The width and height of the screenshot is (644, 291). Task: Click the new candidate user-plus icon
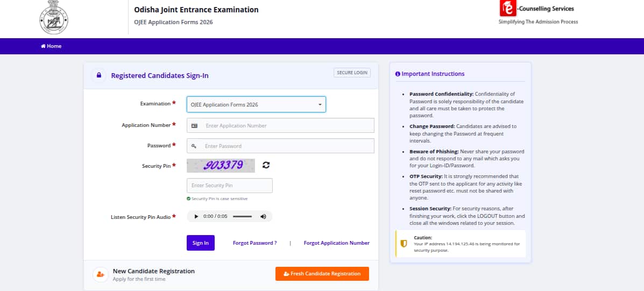pyautogui.click(x=100, y=274)
